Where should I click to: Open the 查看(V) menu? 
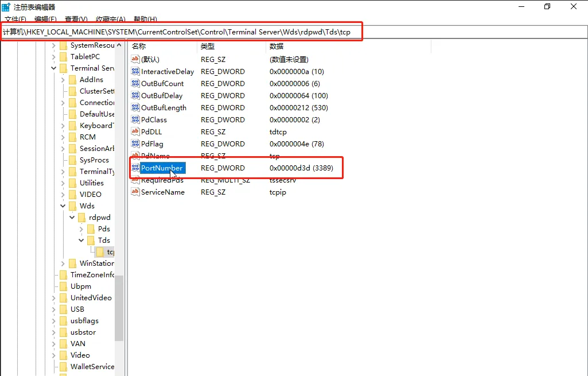(75, 19)
